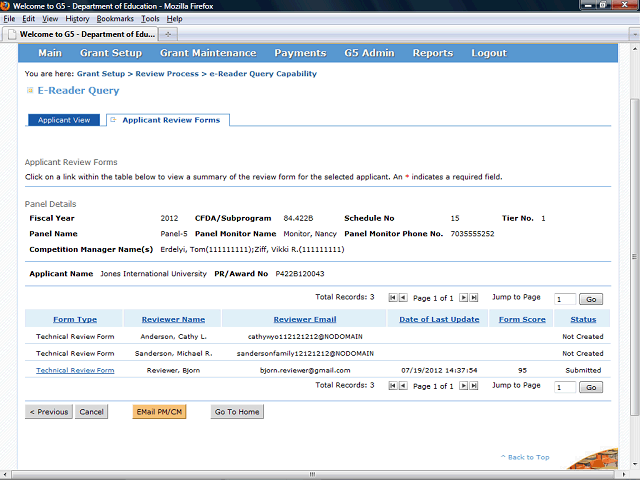Go to last page in top pagination
Viewport: 640px width, 480px height.
pyautogui.click(x=473, y=298)
